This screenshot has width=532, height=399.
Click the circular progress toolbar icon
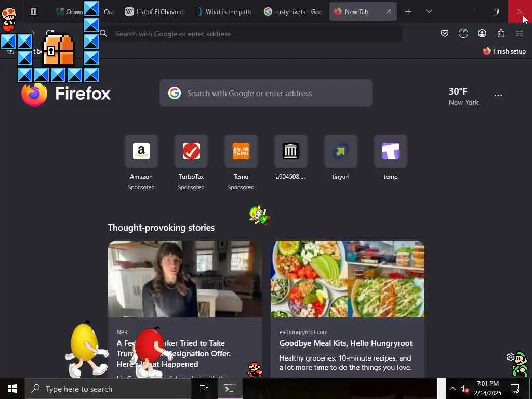(463, 33)
